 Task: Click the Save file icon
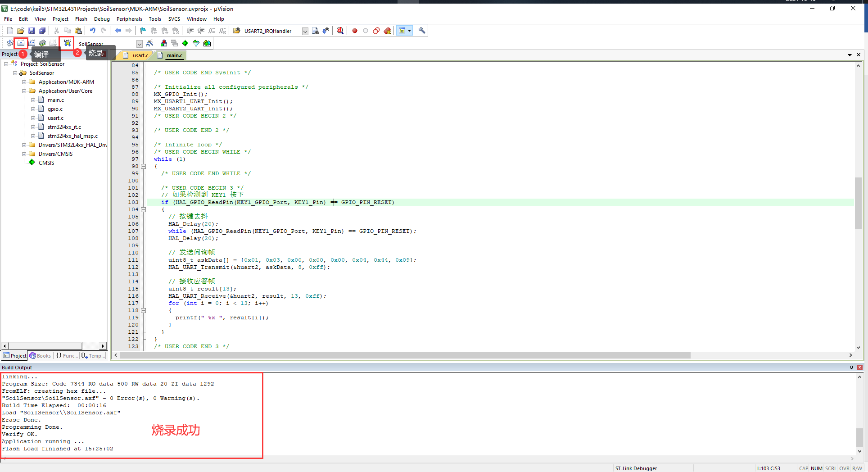click(x=32, y=31)
